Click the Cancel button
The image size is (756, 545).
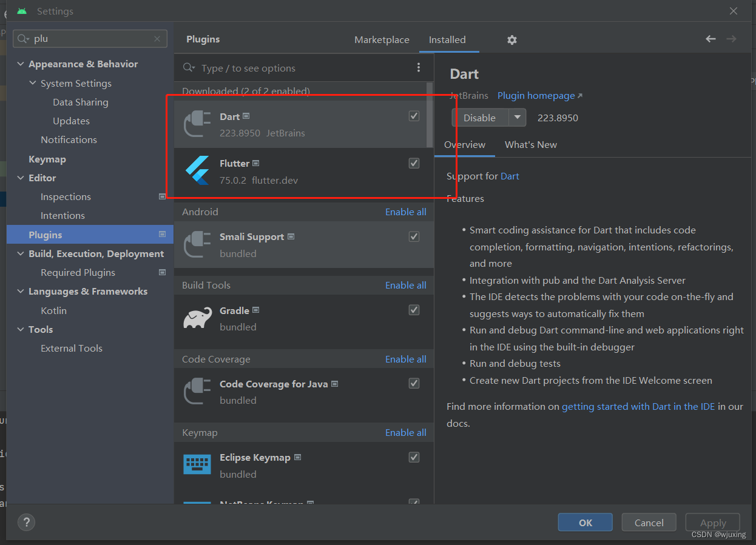click(x=649, y=523)
